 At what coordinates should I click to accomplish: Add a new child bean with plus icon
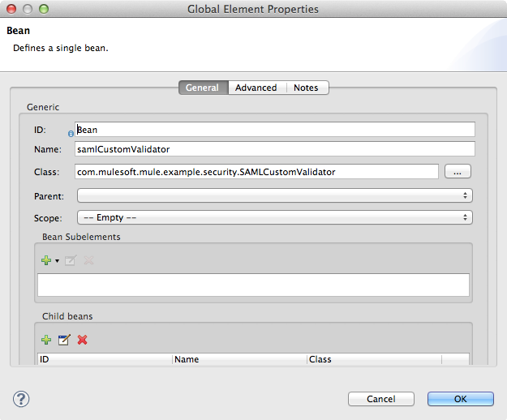46,340
